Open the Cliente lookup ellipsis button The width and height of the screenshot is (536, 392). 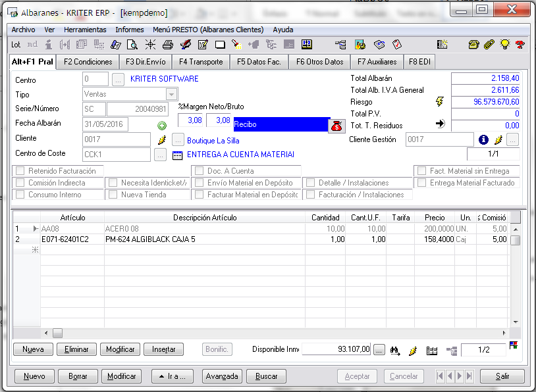pos(178,140)
